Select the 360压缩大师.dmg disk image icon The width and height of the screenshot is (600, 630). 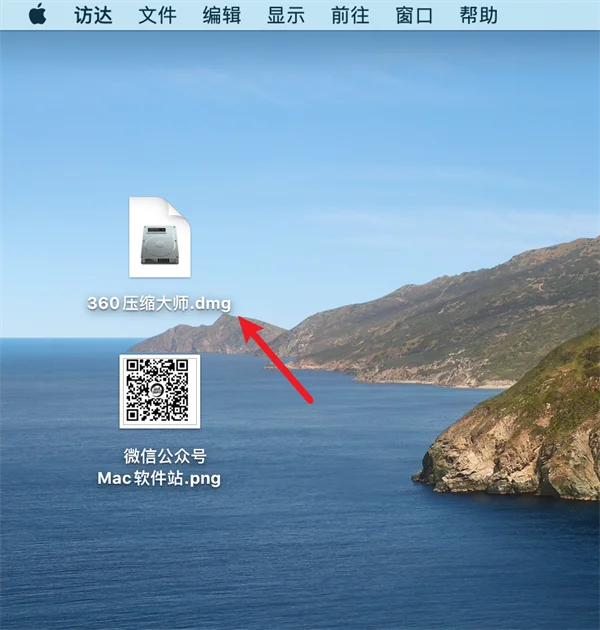pyautogui.click(x=160, y=237)
